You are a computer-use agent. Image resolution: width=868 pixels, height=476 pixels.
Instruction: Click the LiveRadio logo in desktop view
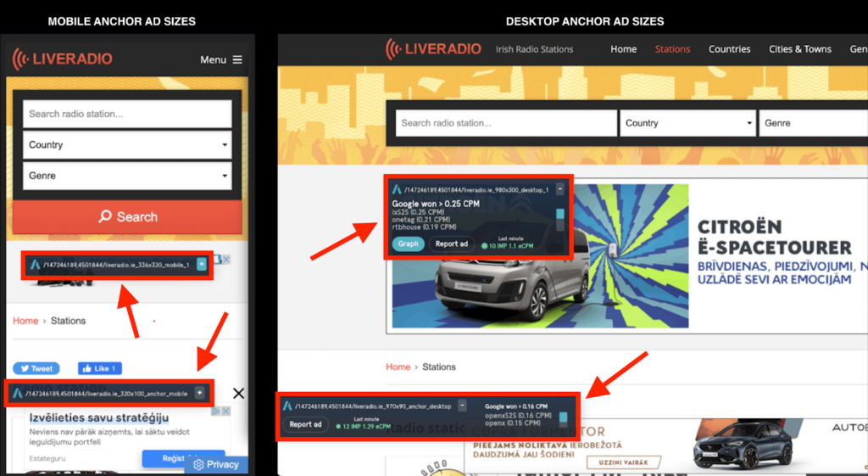point(433,48)
